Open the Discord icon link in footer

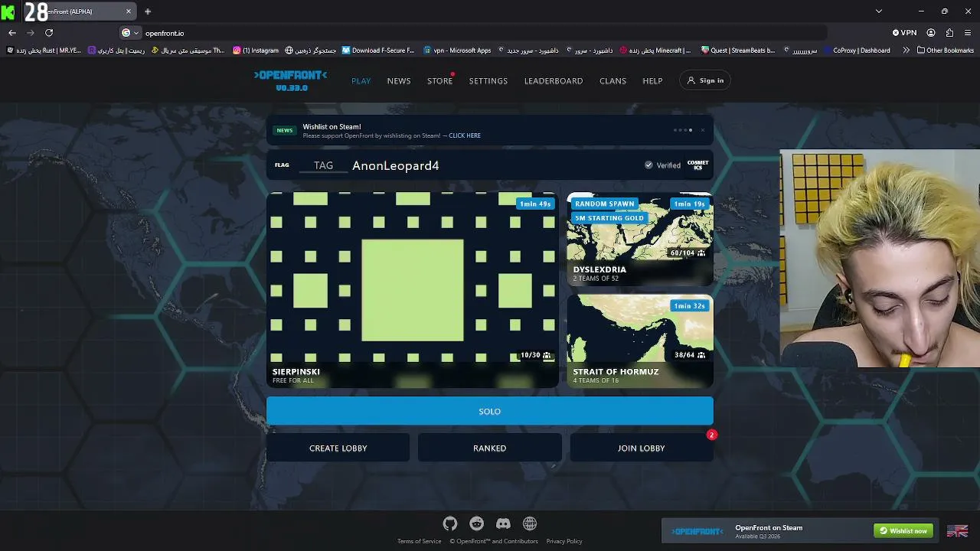[503, 523]
